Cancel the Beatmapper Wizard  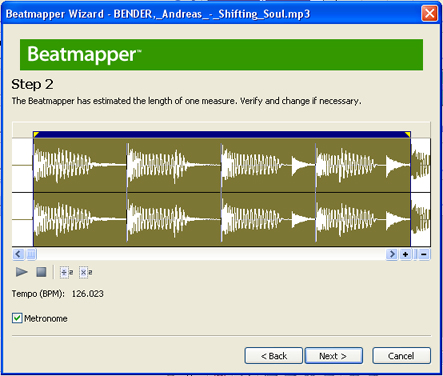(401, 356)
